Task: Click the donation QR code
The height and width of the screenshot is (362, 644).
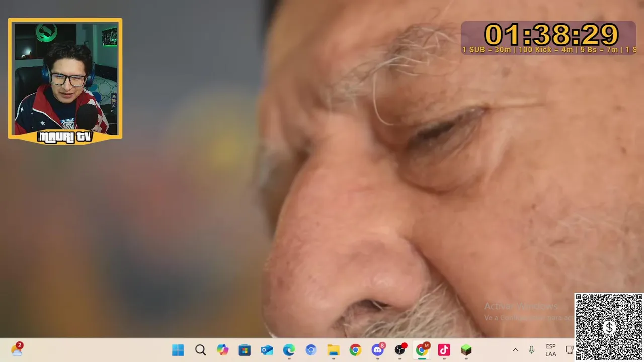Action: coord(609,327)
